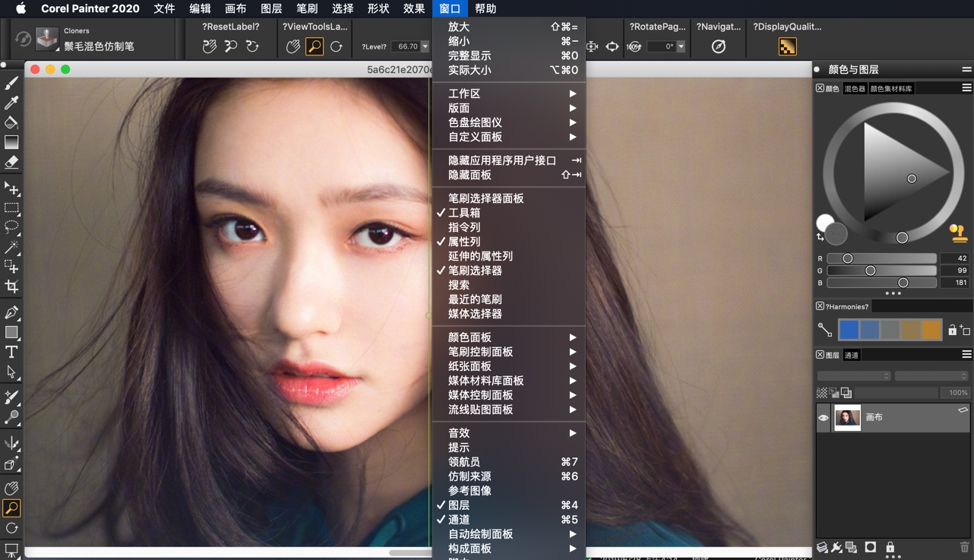Click the trash icon to delete layer
The image size is (974, 560).
pos(964,546)
